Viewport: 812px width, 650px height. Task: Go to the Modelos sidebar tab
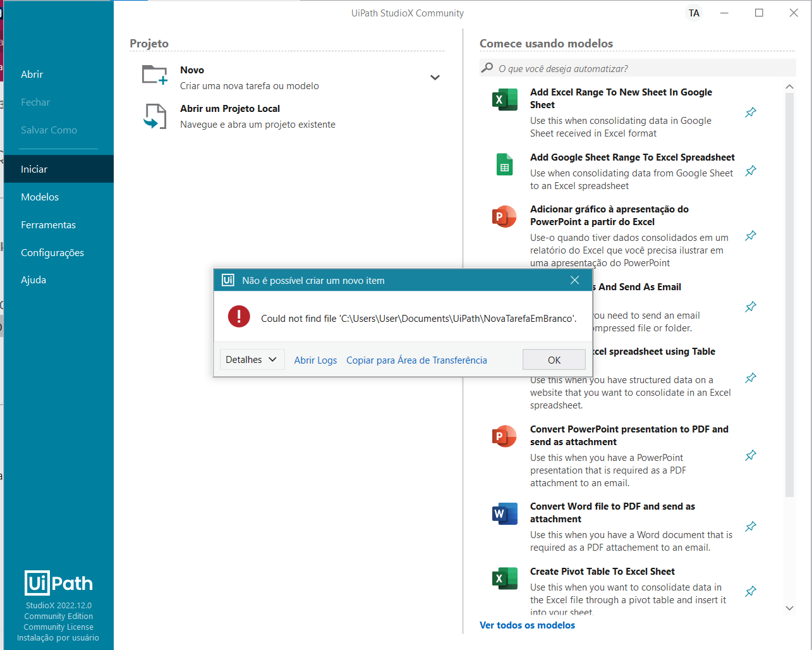point(40,197)
